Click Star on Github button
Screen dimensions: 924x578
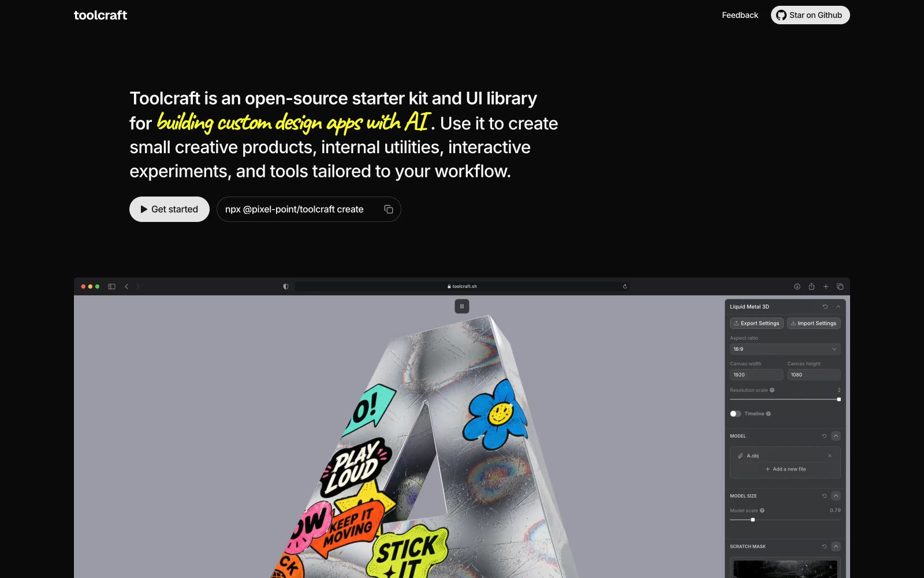pos(810,15)
